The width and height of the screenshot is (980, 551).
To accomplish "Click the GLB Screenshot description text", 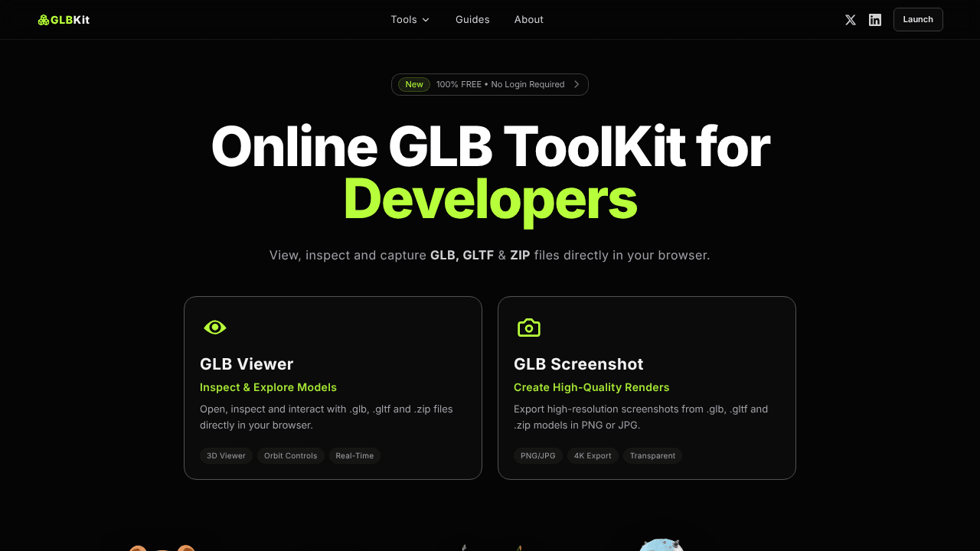I will point(641,417).
